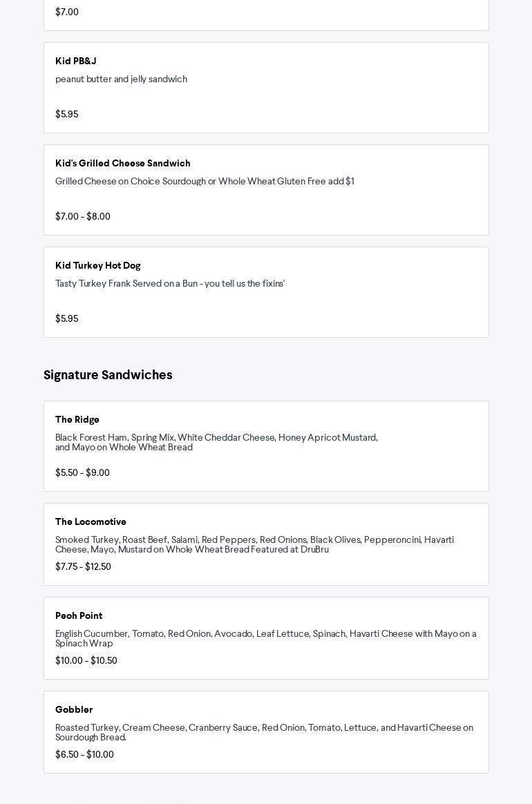The width and height of the screenshot is (532, 804).
Task: Click the Roasted Turkey, Cream Cheese description
Action: 264,733
